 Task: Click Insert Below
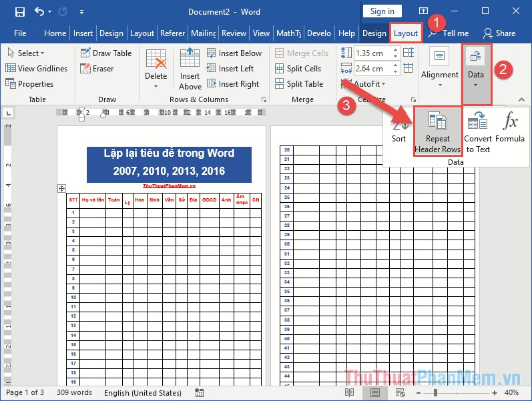(234, 53)
